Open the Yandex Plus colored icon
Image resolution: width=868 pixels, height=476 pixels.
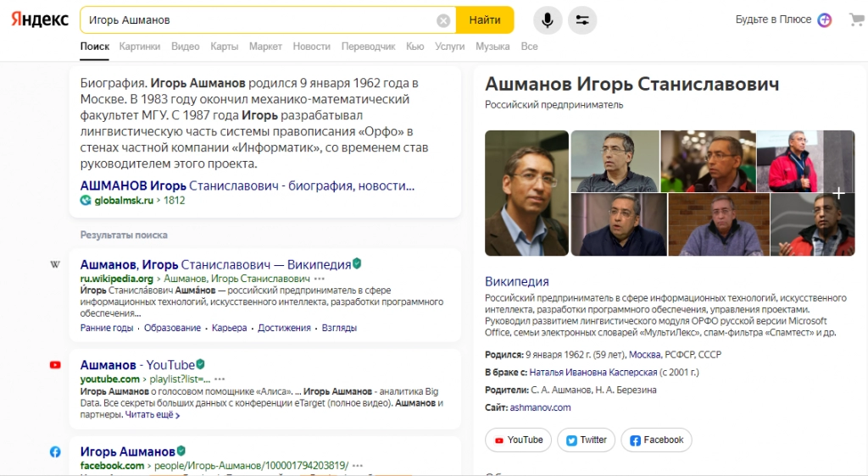pyautogui.click(x=825, y=19)
